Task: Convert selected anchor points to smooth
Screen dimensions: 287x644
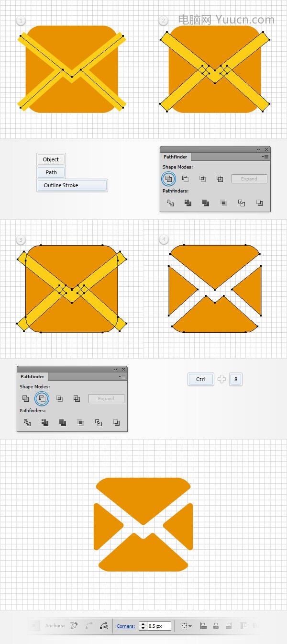Action: (88, 625)
